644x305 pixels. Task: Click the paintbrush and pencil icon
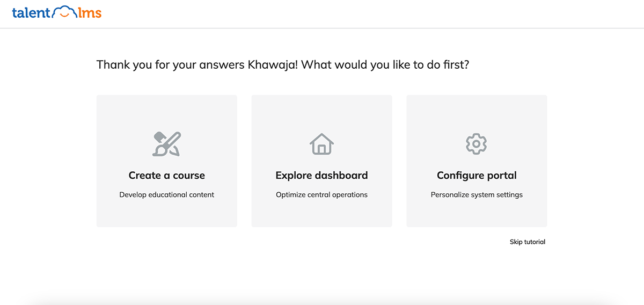[x=166, y=143]
